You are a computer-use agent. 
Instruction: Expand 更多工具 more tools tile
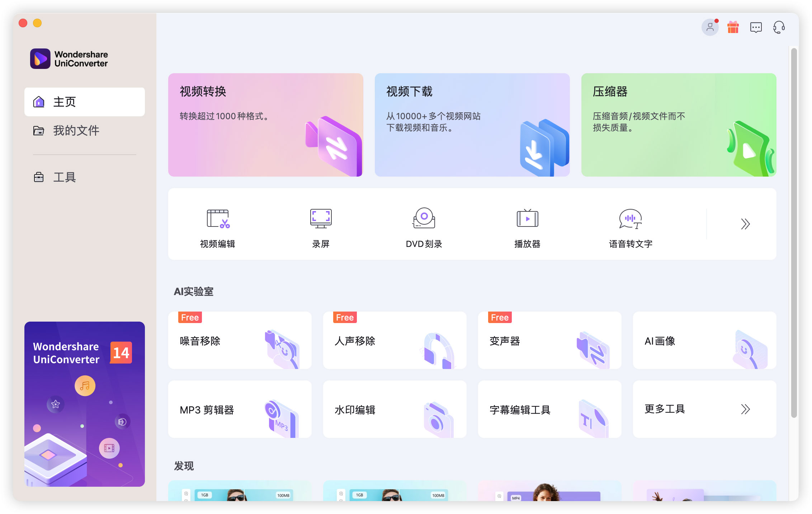705,409
